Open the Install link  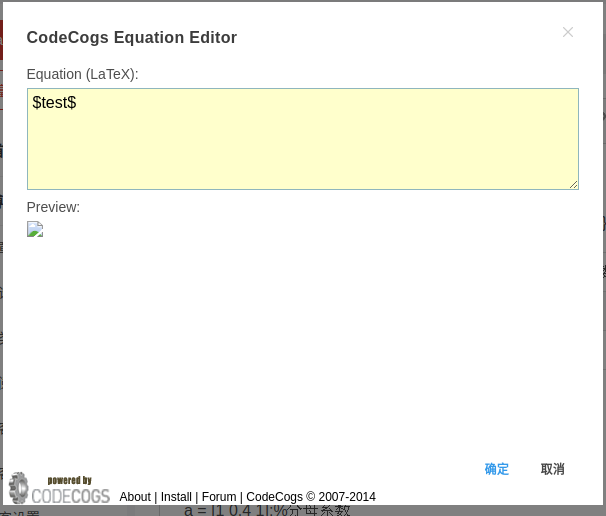point(176,497)
